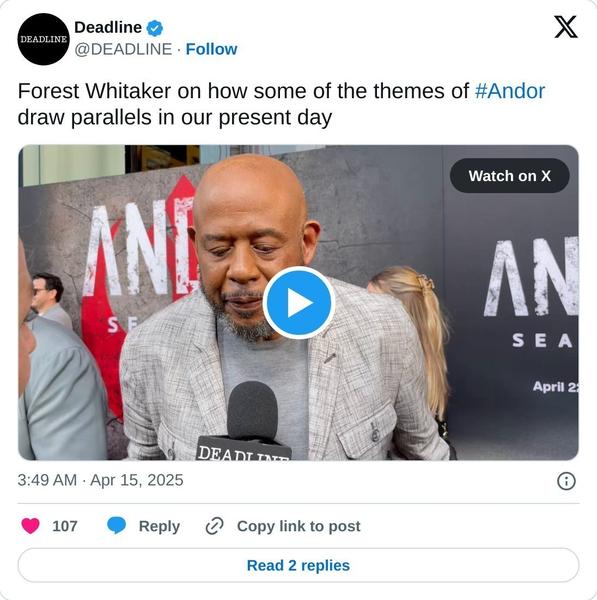Click the chain link copy icon
Viewport: 597px width, 600px height.
click(x=215, y=526)
